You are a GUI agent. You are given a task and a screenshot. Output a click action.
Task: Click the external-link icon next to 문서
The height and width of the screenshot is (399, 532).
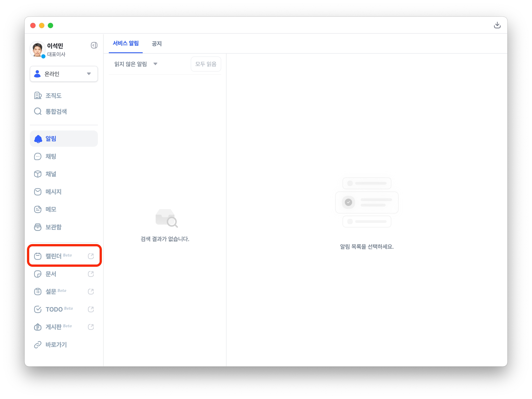[91, 274]
